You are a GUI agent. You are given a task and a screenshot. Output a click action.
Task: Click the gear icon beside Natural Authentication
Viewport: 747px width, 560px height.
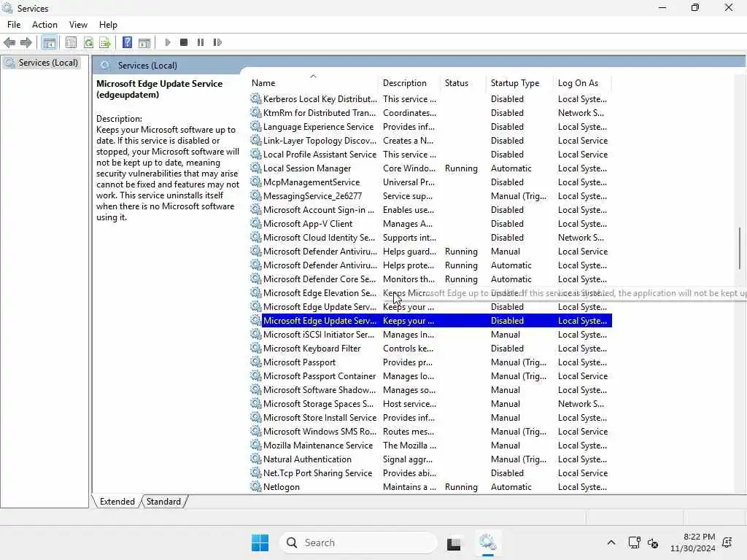point(256,459)
